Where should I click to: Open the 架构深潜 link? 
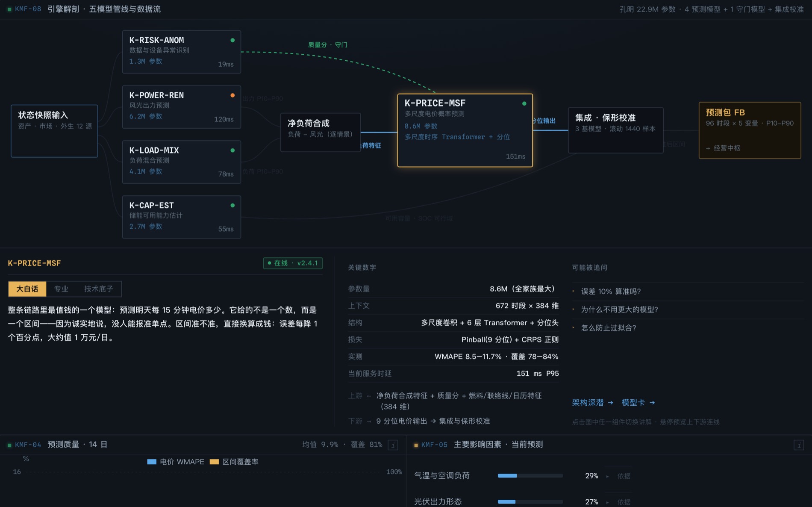click(x=592, y=403)
